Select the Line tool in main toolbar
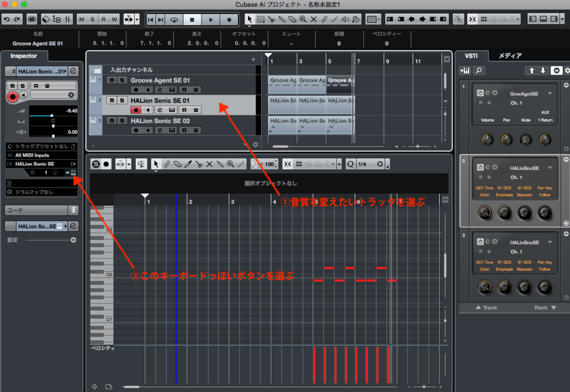 [335, 19]
